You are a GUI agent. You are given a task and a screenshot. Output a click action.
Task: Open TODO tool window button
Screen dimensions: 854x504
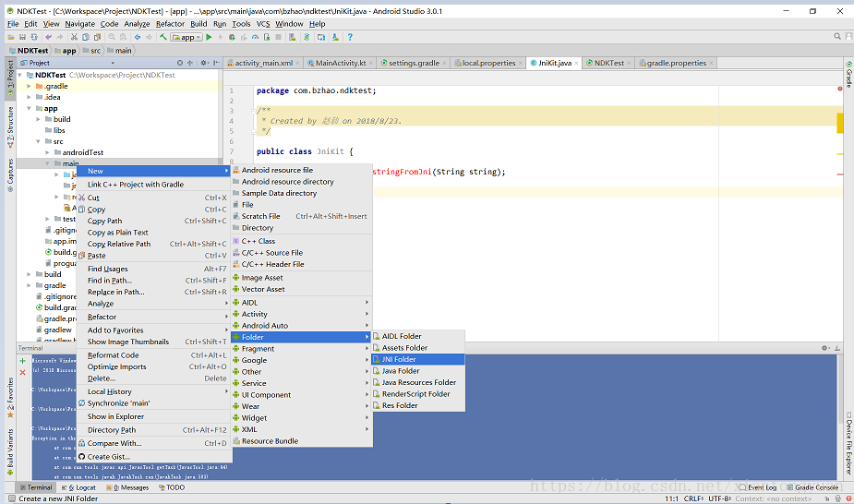point(172,487)
